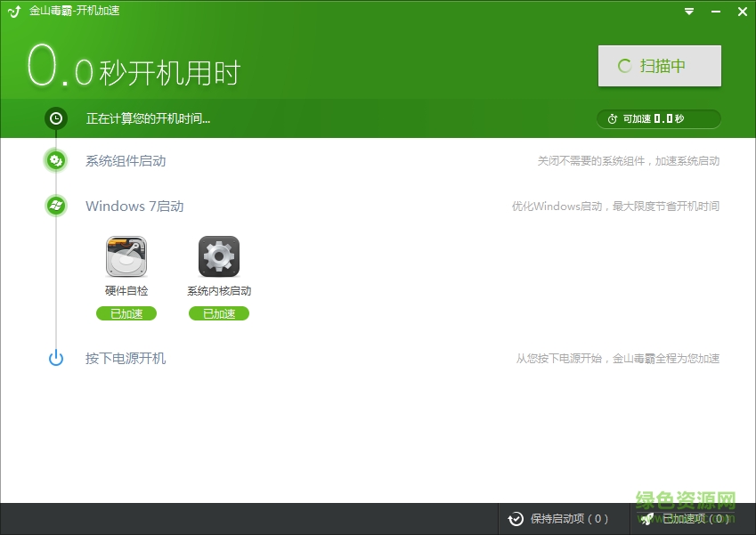756x535 pixels.
Task: Expand the 系统组件启动 section
Action: pyautogui.click(x=126, y=161)
